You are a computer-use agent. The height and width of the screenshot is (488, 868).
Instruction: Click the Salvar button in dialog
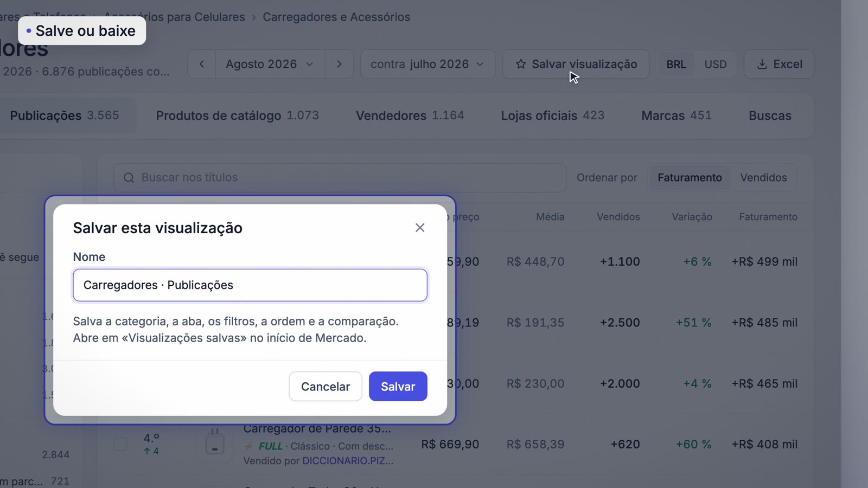click(x=398, y=387)
